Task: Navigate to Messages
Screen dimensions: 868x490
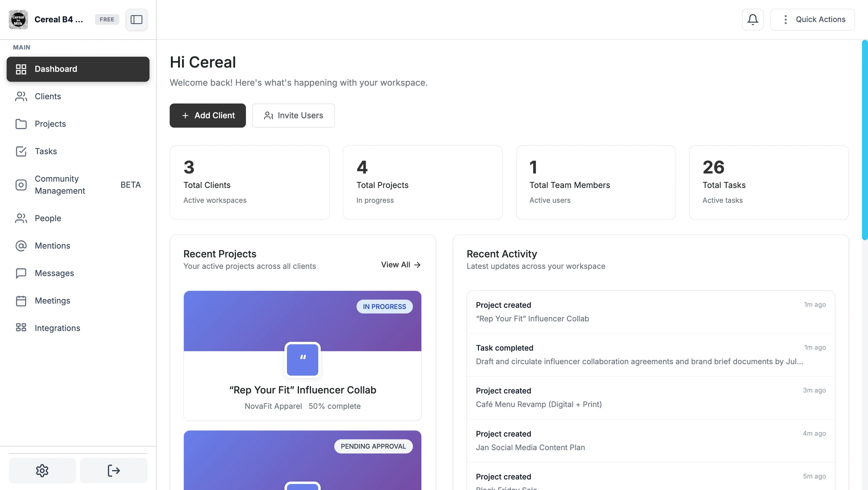Action: pyautogui.click(x=54, y=273)
